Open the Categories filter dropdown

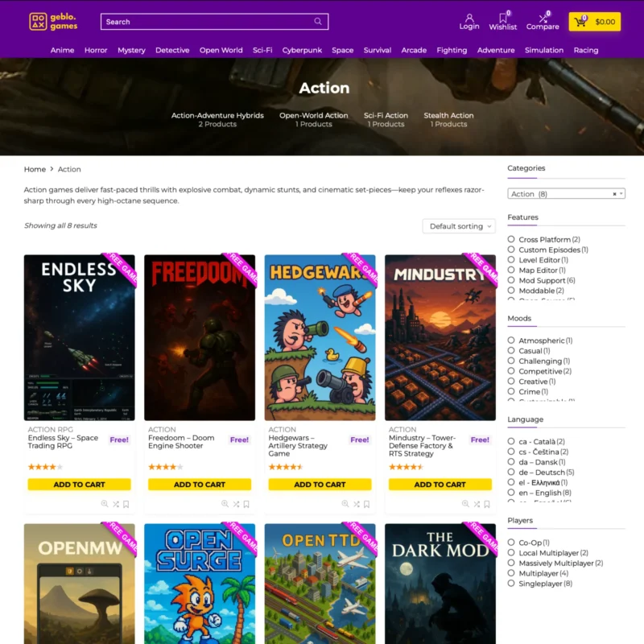click(x=563, y=193)
